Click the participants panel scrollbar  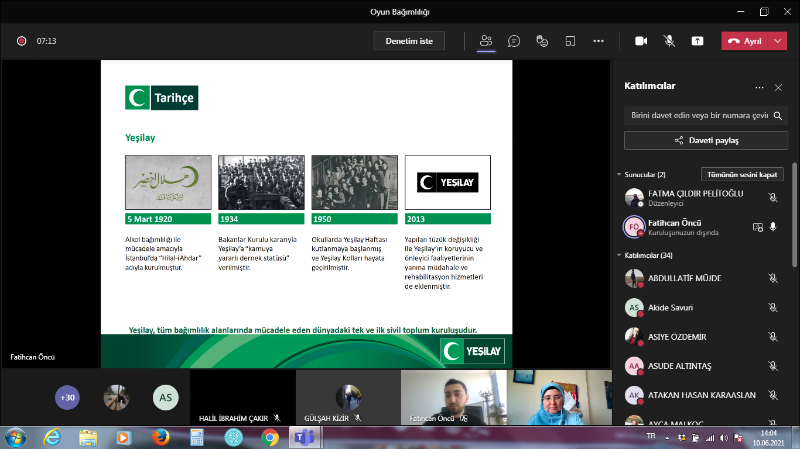pyautogui.click(x=794, y=214)
